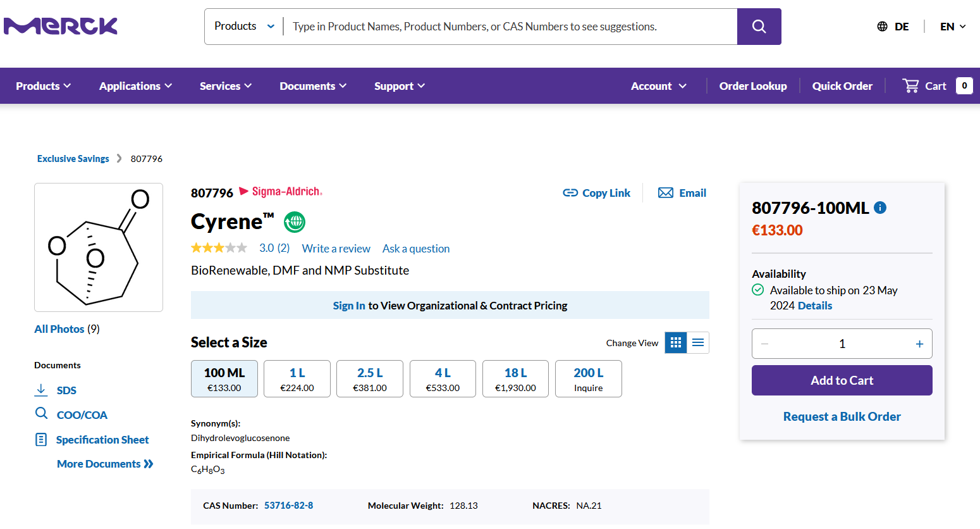Viewport: 980px width, 529px height.
Task: Click Sign In for contract pricing
Action: click(349, 306)
